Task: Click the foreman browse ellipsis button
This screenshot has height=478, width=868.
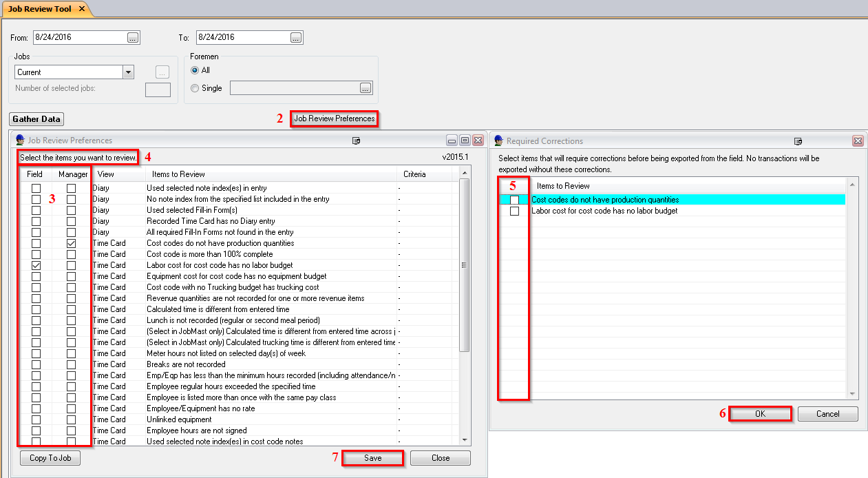Action: 366,88
